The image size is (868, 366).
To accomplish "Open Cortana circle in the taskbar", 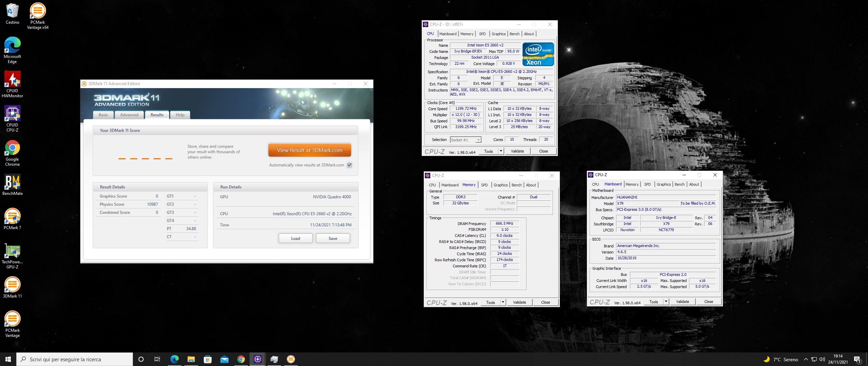I will tap(141, 359).
